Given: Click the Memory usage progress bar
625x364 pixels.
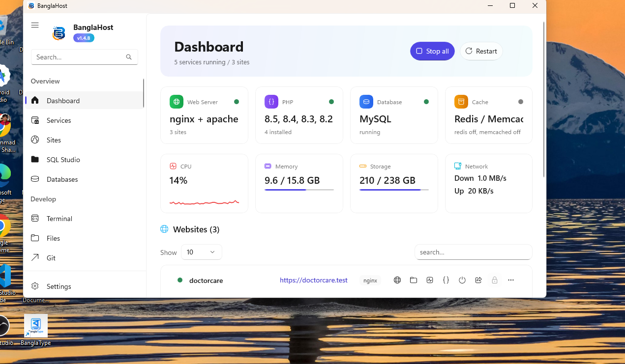Looking at the screenshot, I should pos(299,190).
